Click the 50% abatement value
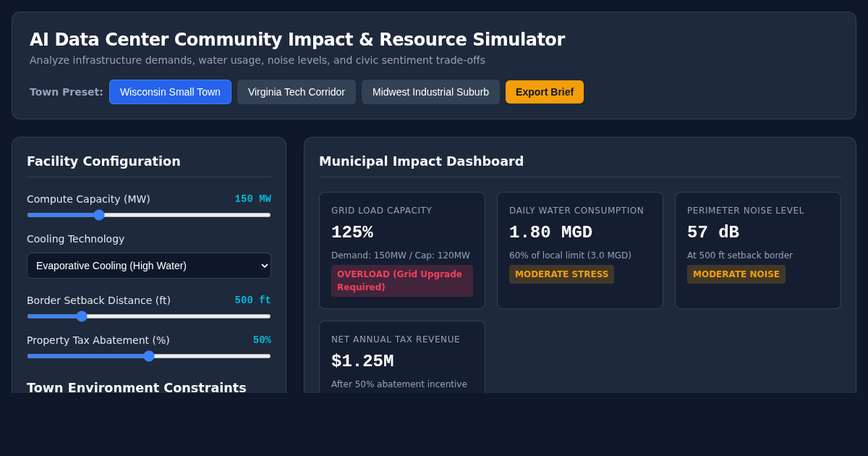The height and width of the screenshot is (456, 868). click(262, 340)
